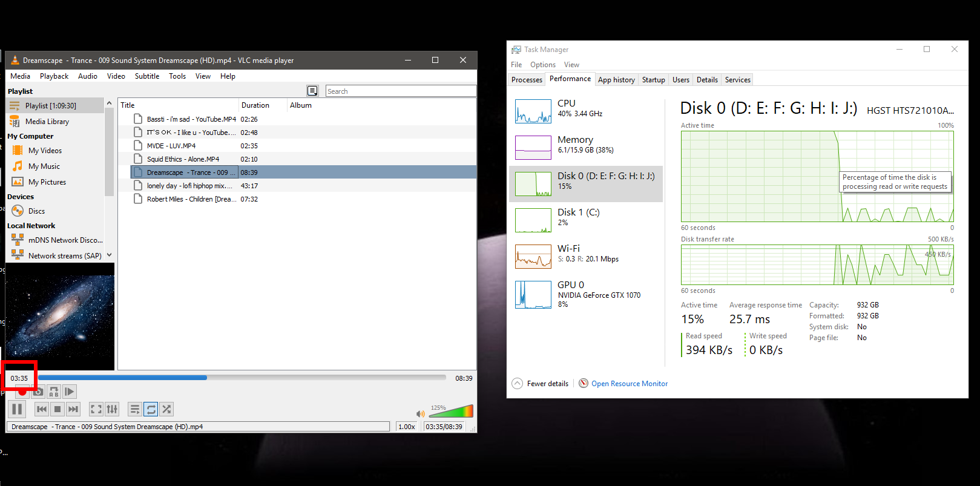Select Memory performance item
980x486 pixels.
point(586,148)
